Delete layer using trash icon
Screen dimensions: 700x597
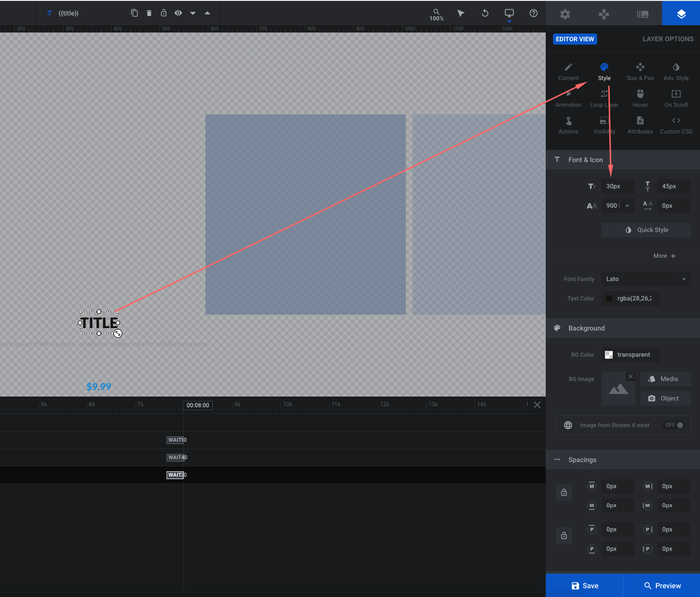149,13
